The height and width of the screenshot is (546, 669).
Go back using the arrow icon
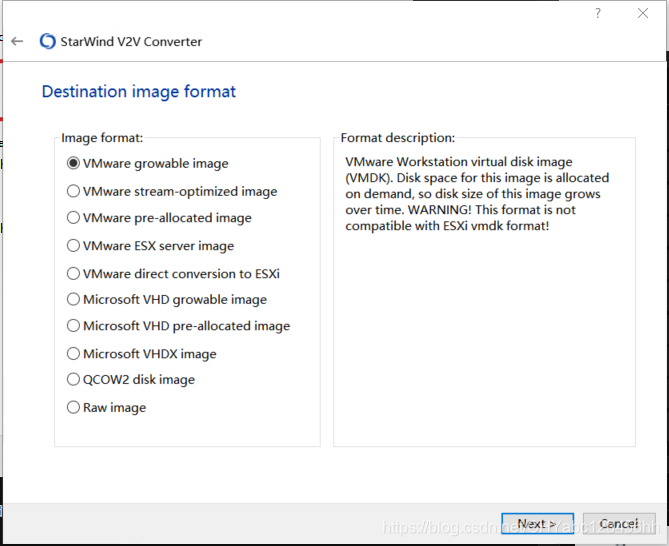point(17,41)
